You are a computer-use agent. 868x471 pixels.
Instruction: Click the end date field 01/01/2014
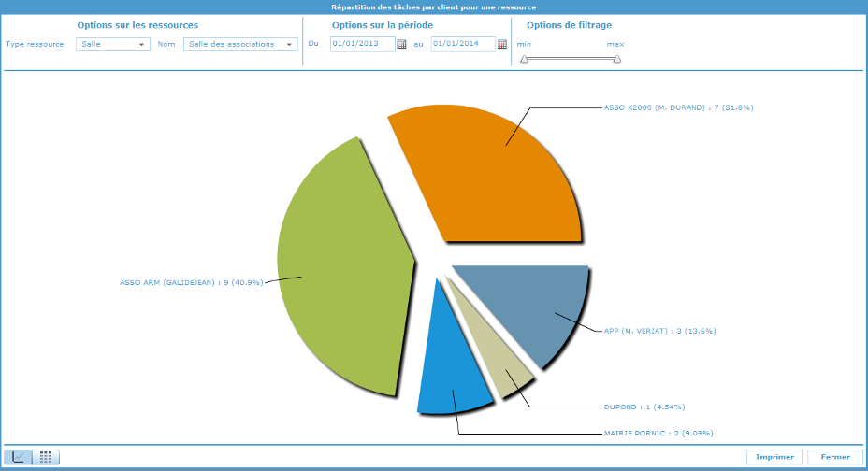pyautogui.click(x=463, y=44)
